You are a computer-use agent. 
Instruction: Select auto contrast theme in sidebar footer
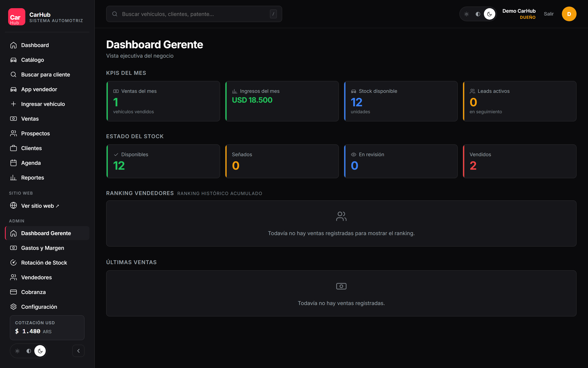click(29, 351)
